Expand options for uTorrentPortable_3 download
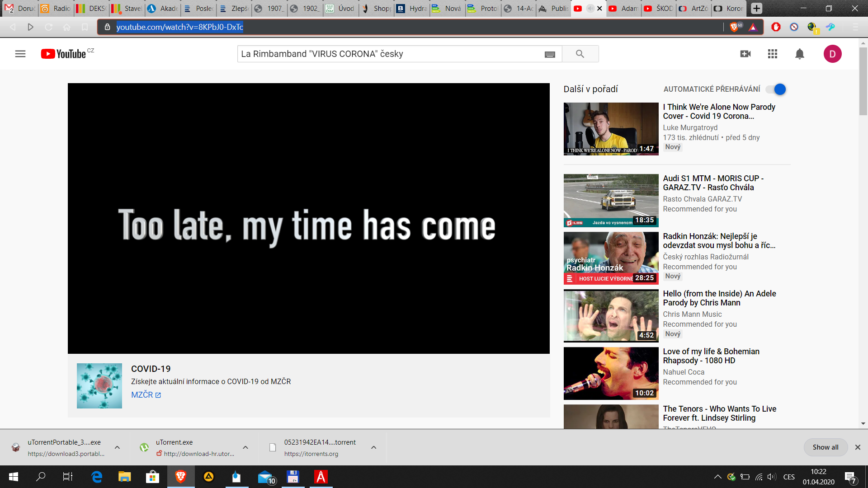 tap(117, 447)
